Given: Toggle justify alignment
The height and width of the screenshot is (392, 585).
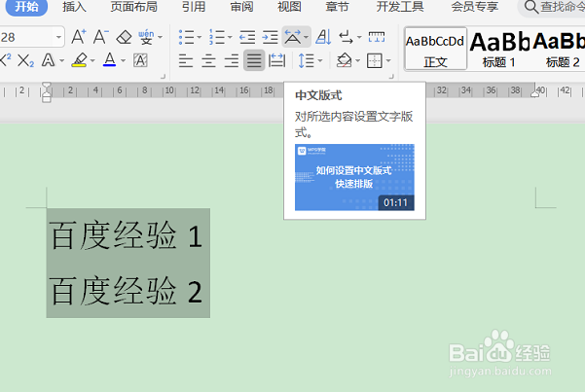Looking at the screenshot, I should click(x=254, y=60).
